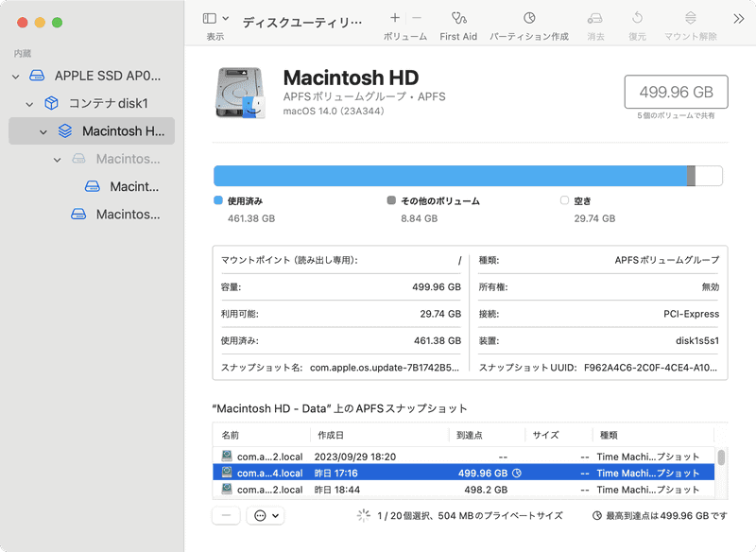Click snapshot icon in the 昨日 17:16 row

(x=227, y=473)
